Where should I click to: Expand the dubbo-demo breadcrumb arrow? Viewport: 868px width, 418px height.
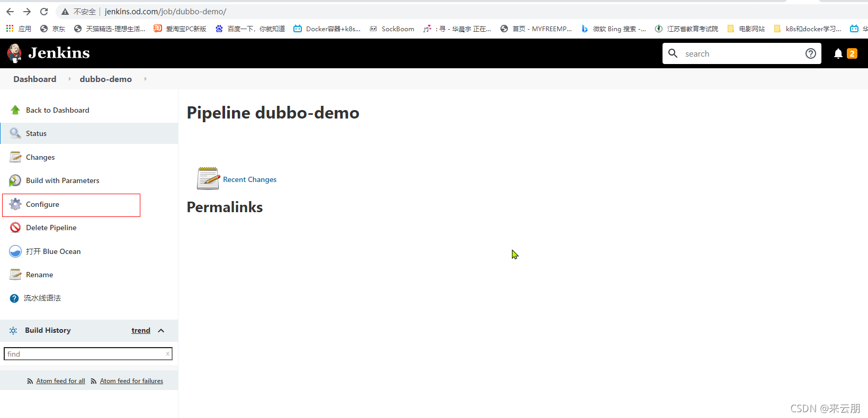tap(145, 79)
